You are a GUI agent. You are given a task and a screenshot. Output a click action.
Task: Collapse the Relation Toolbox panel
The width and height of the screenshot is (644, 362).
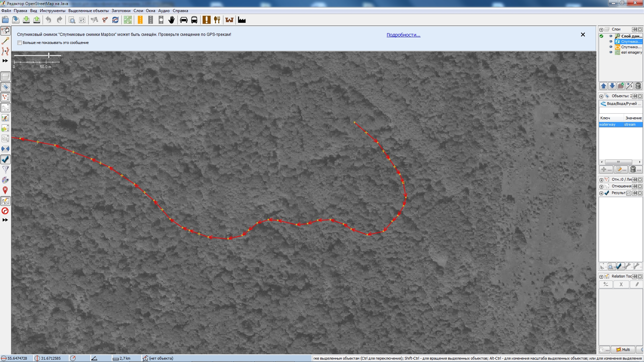(601, 277)
